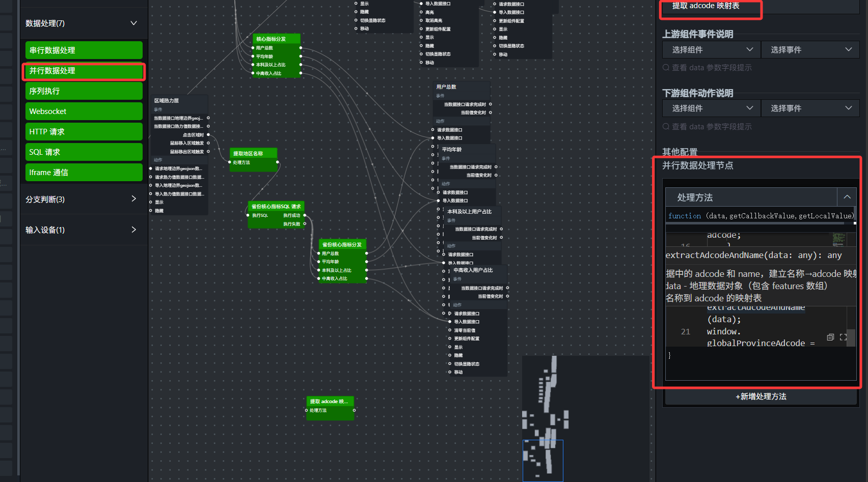Click 核心指标分发 用户总数 output port
The height and width of the screenshot is (482, 868).
[301, 48]
